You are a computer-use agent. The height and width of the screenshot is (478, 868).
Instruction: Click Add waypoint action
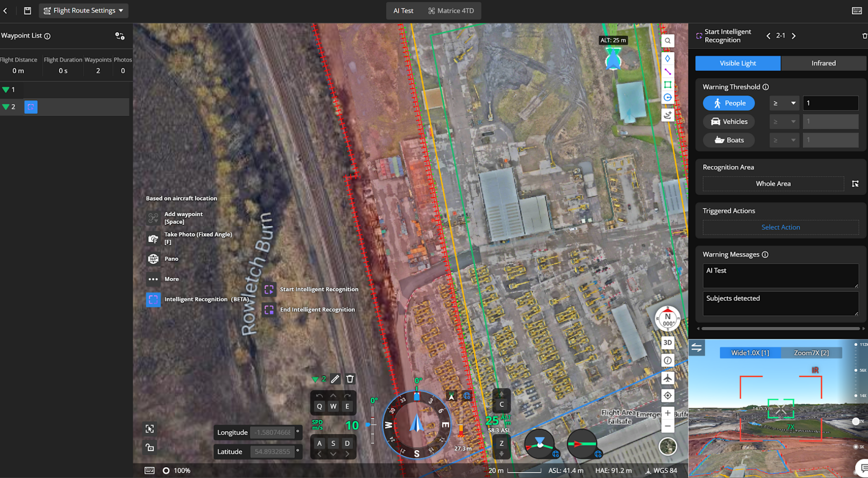pos(175,218)
